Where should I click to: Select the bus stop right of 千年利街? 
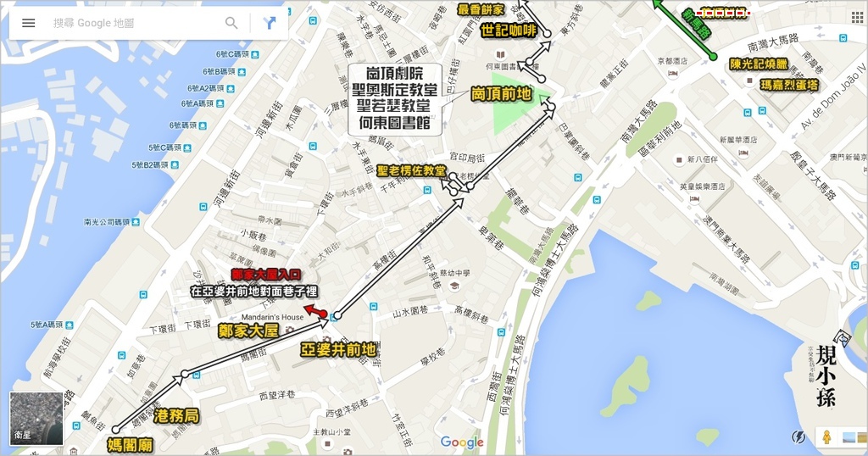tap(427, 191)
